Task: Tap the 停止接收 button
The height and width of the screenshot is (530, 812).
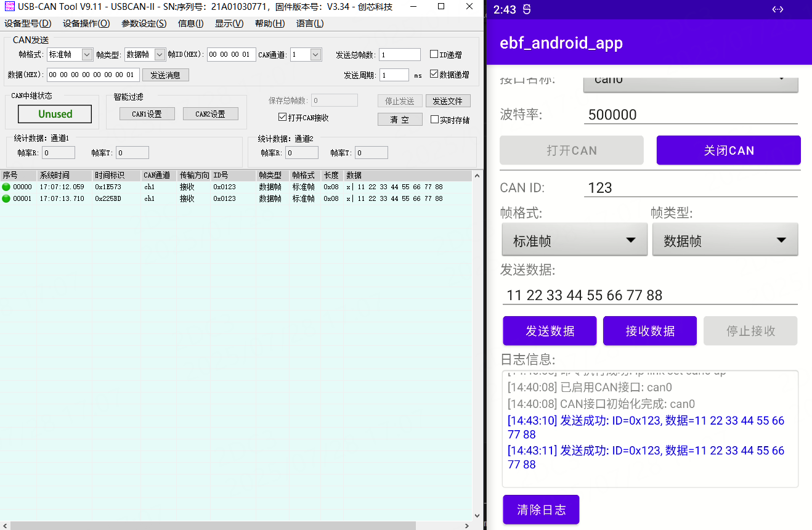Action: (x=750, y=331)
